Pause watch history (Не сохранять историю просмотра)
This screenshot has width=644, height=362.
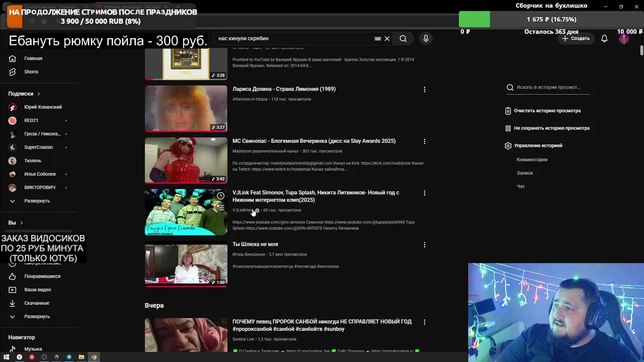(x=547, y=128)
